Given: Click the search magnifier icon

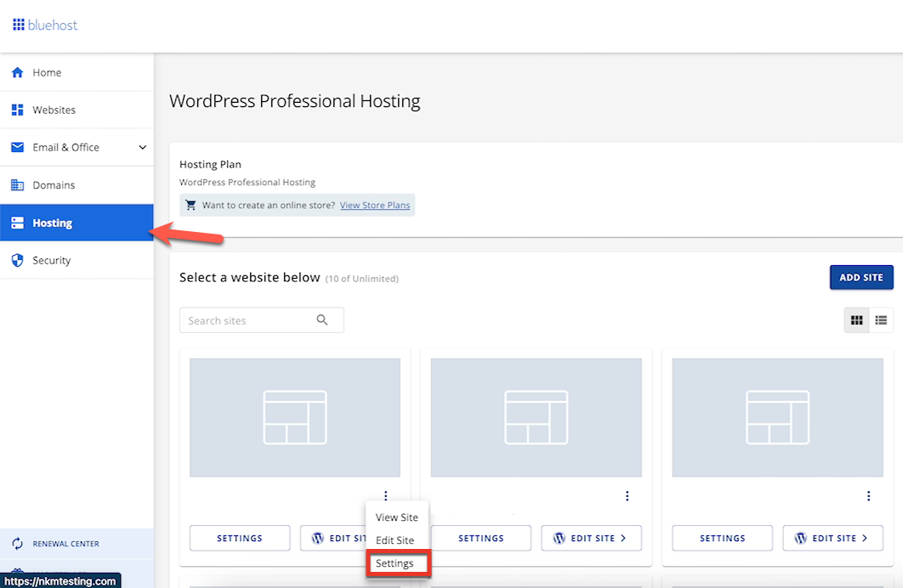Looking at the screenshot, I should tap(322, 319).
